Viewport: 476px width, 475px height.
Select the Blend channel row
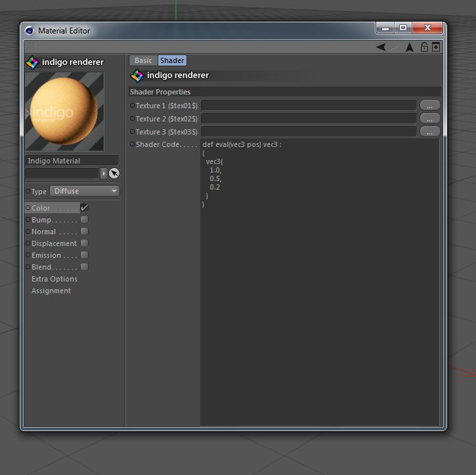pyautogui.click(x=53, y=267)
